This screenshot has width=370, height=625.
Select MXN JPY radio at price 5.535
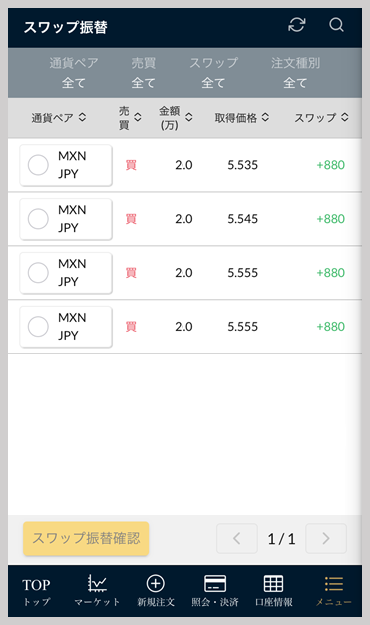pyautogui.click(x=38, y=165)
